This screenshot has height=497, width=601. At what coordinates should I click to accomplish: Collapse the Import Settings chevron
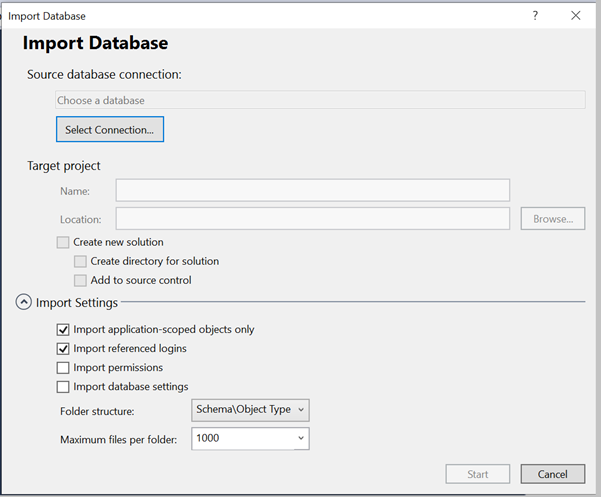[23, 302]
